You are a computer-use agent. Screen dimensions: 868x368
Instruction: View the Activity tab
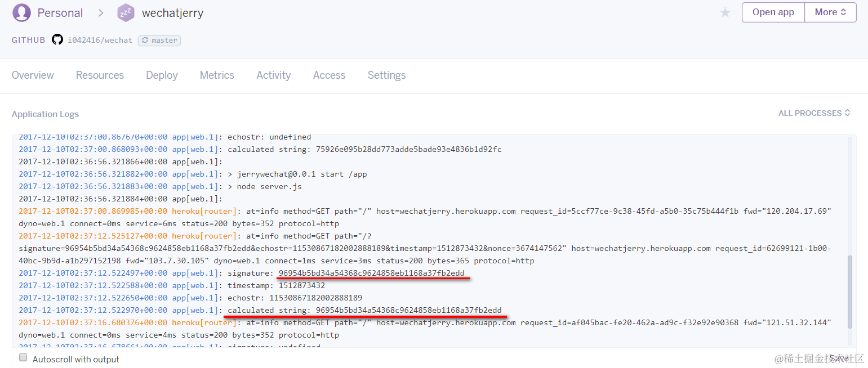274,75
